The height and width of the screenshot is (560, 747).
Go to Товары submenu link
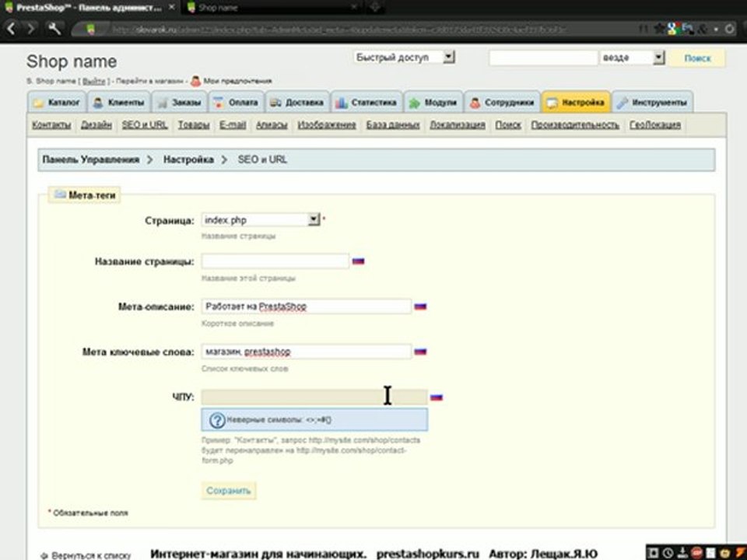(x=194, y=124)
